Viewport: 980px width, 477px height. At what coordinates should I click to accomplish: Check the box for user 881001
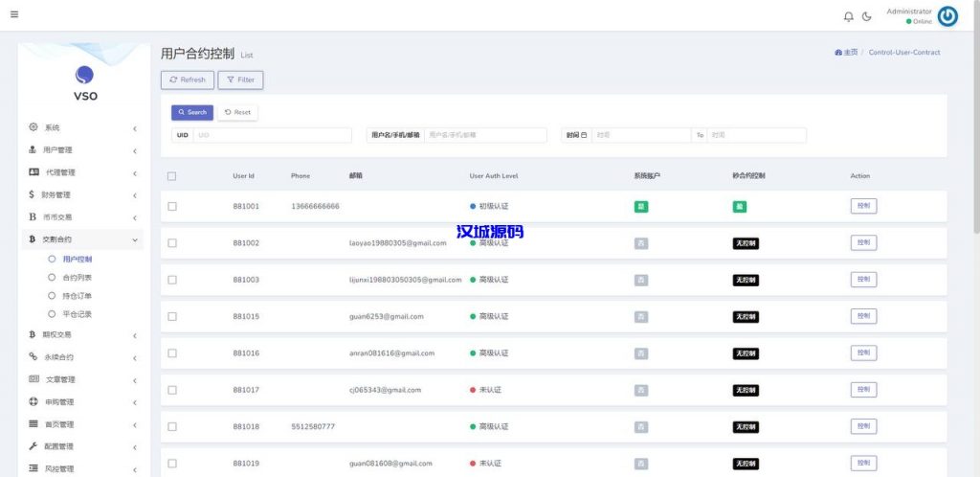(x=172, y=206)
